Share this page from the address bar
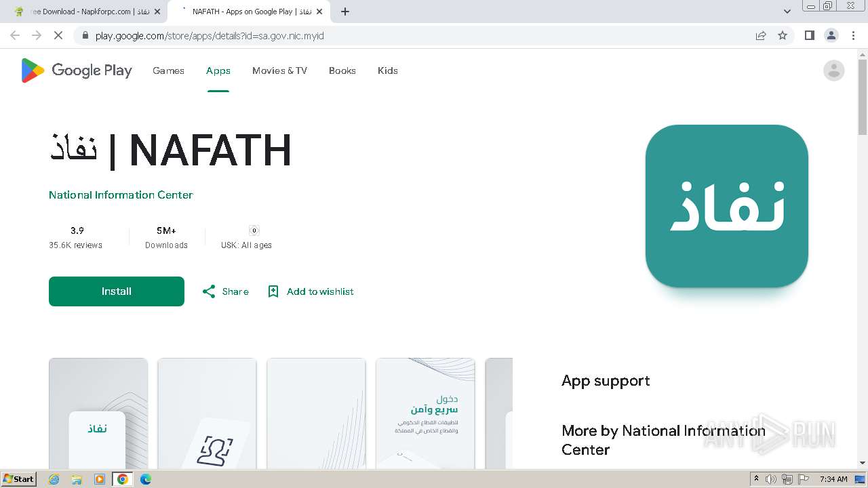 [x=761, y=35]
